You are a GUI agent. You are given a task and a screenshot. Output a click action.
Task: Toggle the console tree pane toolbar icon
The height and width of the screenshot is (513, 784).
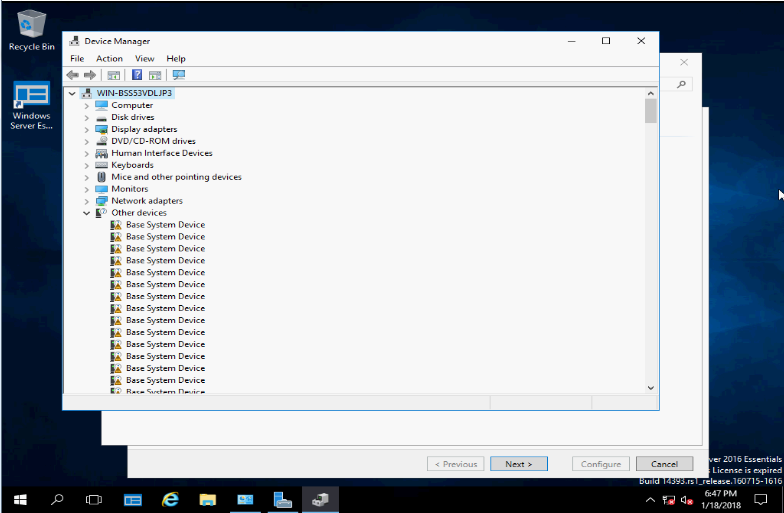click(x=114, y=75)
